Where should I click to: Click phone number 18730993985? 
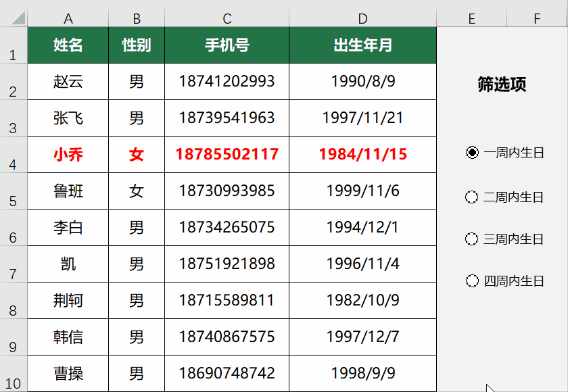click(227, 191)
